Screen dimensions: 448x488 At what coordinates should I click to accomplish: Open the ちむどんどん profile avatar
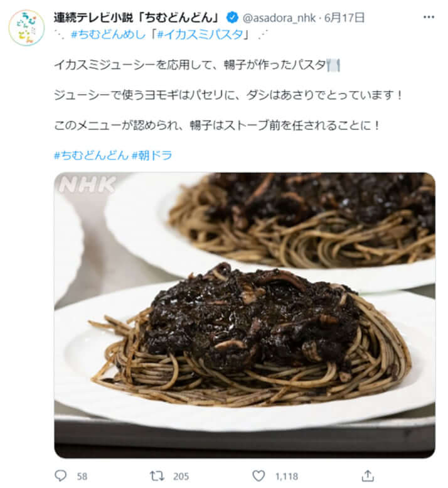click(26, 28)
